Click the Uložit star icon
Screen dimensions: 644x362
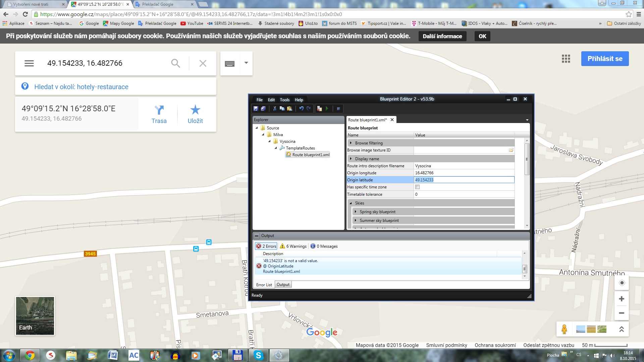(195, 110)
